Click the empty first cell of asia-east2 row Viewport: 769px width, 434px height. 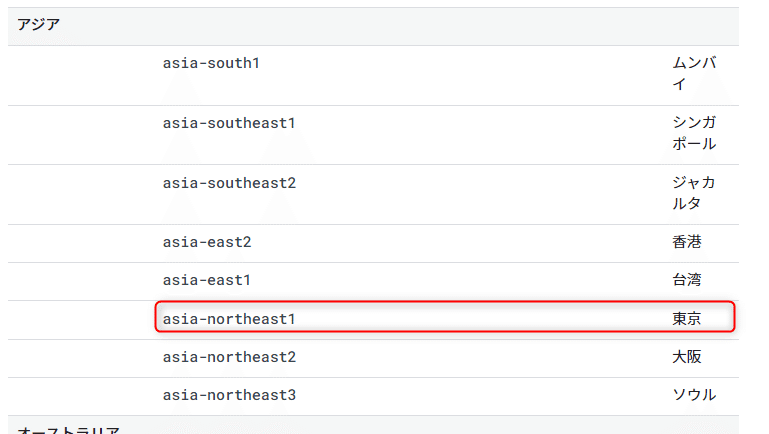(x=81, y=244)
